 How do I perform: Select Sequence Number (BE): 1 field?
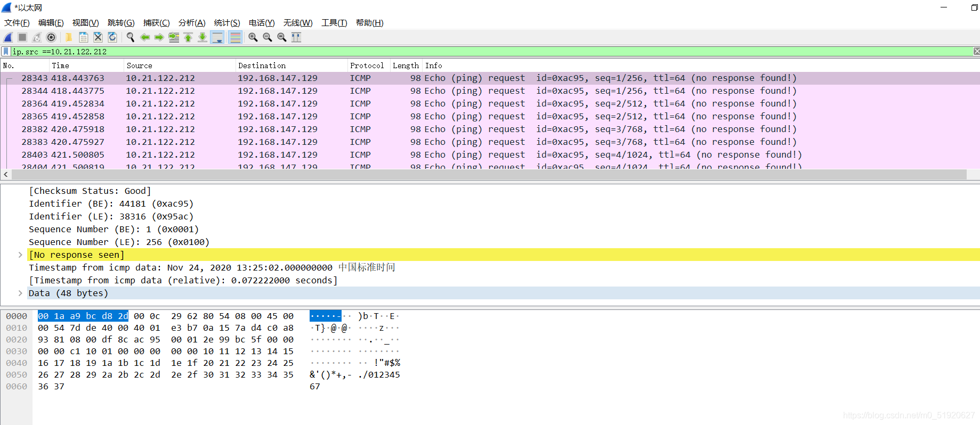coord(114,229)
